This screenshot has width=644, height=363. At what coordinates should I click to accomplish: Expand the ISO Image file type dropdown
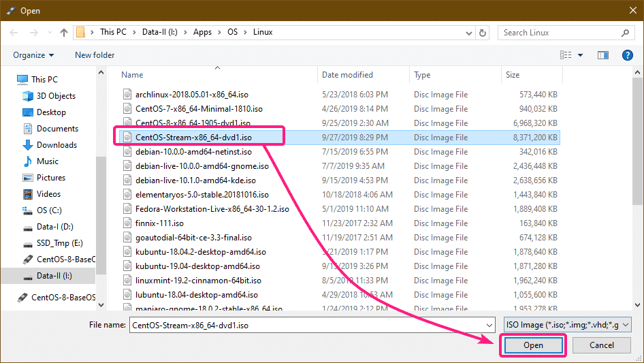tap(626, 326)
